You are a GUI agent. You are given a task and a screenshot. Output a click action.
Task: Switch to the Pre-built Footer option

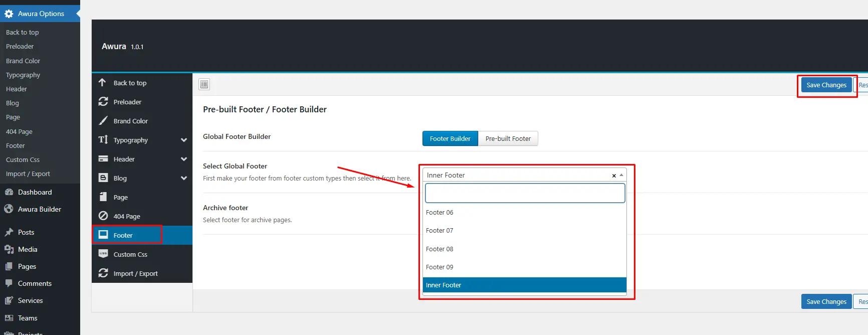[508, 138]
